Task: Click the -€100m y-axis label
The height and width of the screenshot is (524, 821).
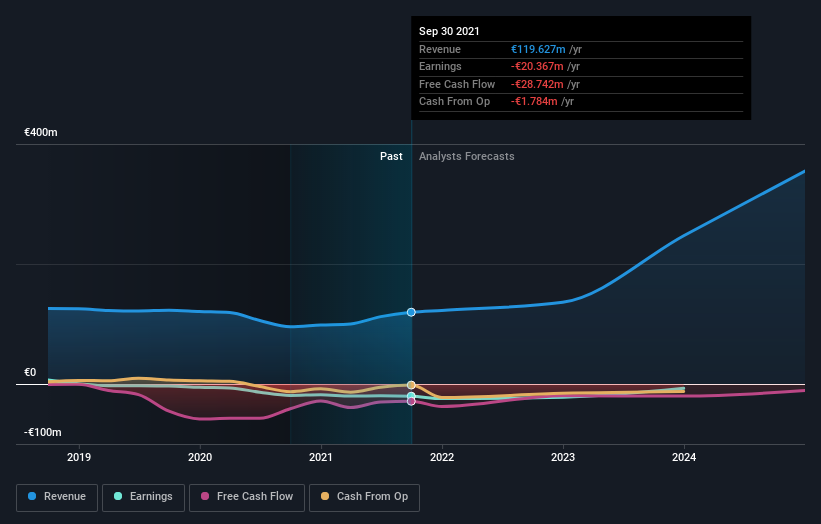Action: (42, 432)
